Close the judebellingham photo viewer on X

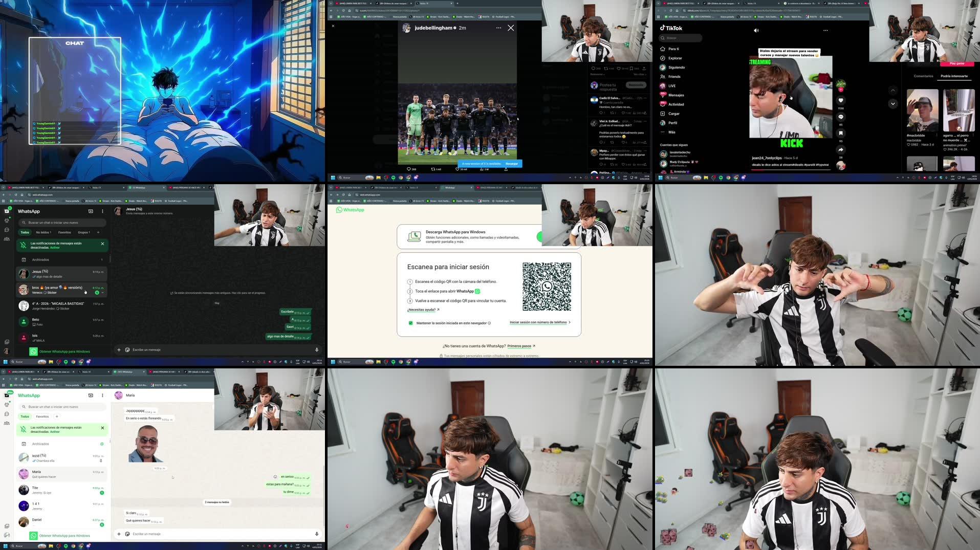coord(511,28)
